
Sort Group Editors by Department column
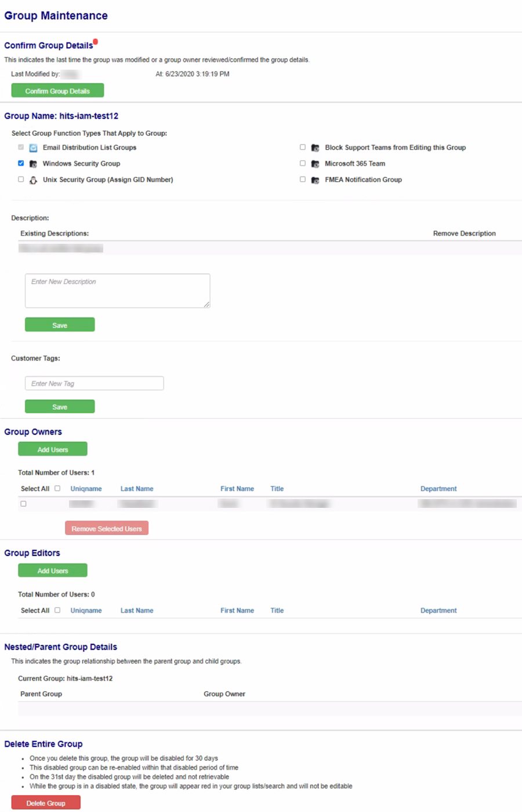tap(438, 611)
